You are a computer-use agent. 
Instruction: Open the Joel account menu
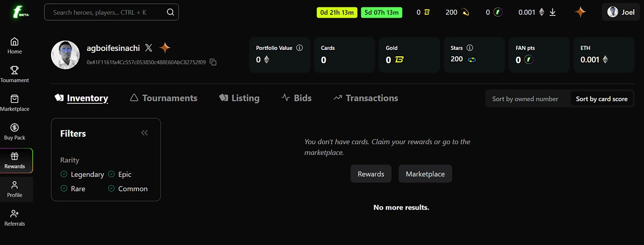coord(621,12)
